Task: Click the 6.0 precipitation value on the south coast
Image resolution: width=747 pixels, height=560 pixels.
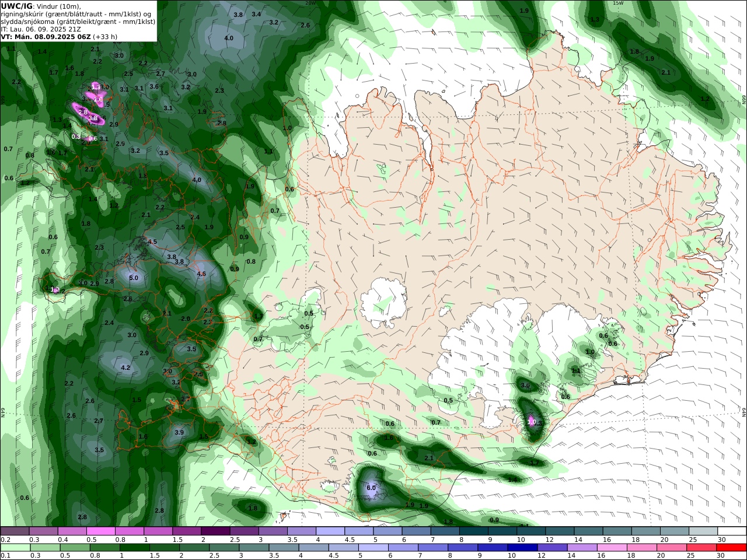Action: 371,488
